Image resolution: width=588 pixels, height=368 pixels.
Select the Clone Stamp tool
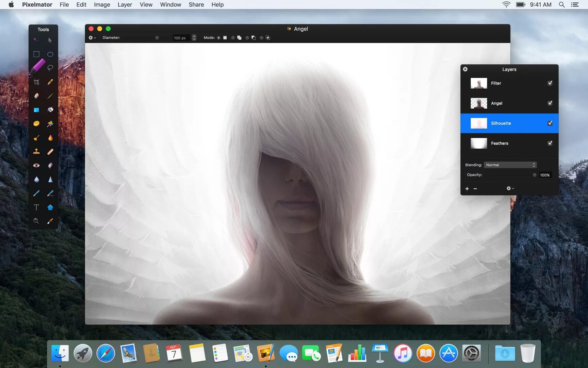click(36, 152)
